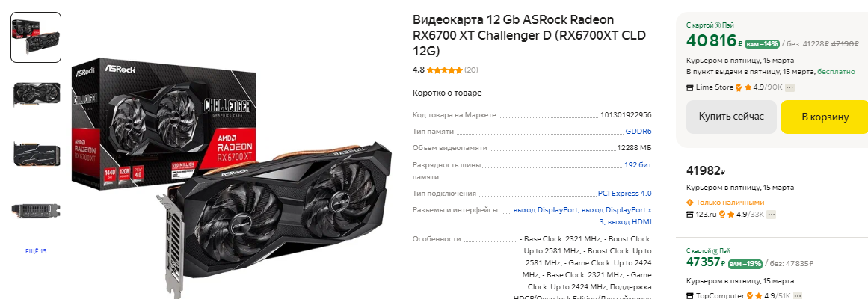Click the Lime Store shop icon
This screenshot has height=299, width=868.
tap(689, 87)
